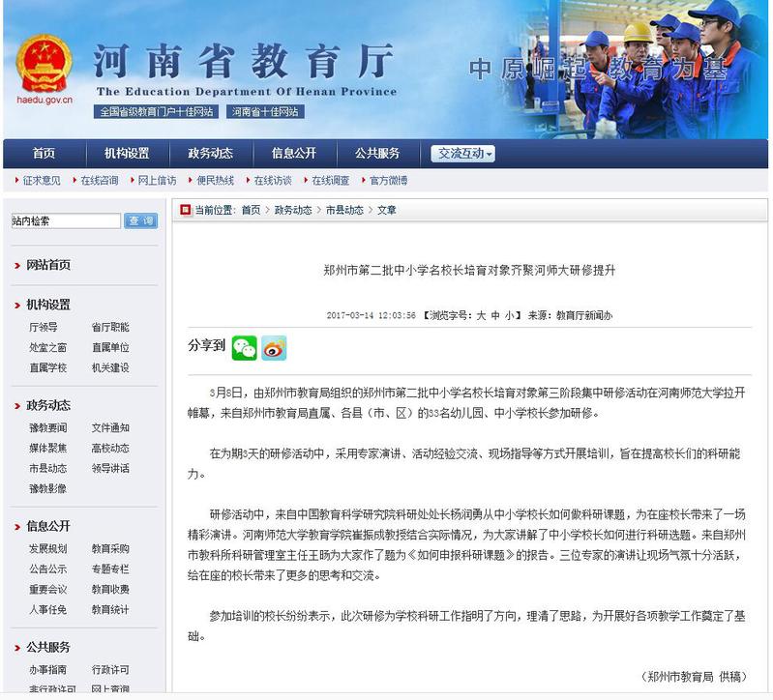Expand the 交流互动 dropdown in navigation bar
773x700 pixels.
click(x=464, y=154)
